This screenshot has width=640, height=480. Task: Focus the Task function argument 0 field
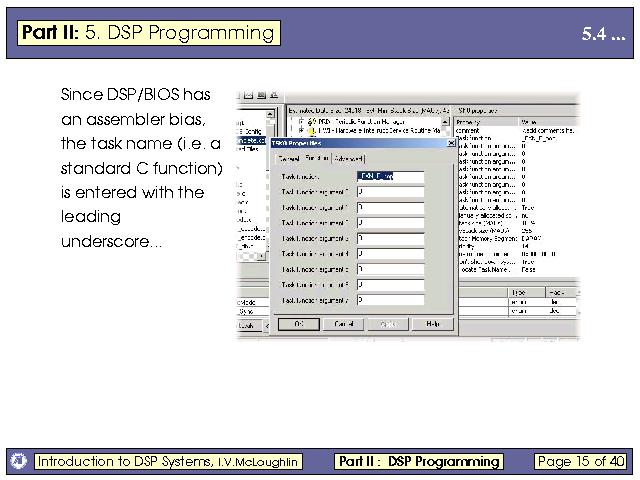coord(390,192)
